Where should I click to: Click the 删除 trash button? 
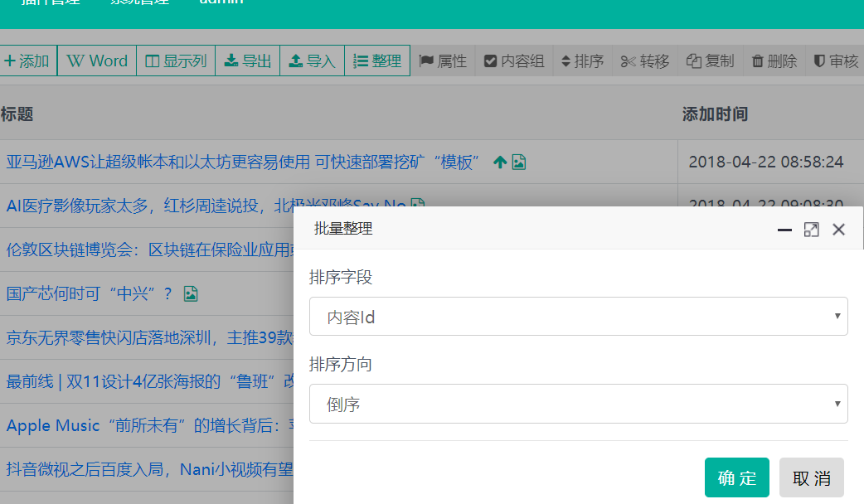coord(774,61)
